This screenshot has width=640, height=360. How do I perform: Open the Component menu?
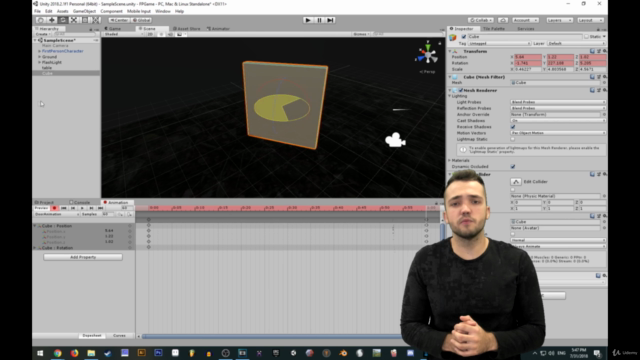[111, 11]
